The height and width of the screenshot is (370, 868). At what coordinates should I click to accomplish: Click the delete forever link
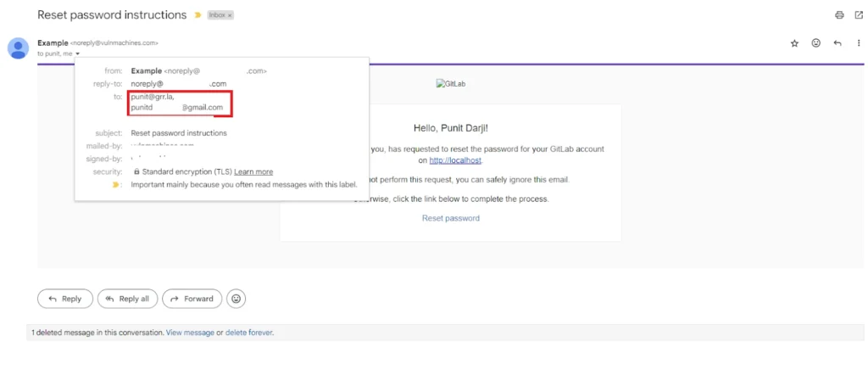point(248,333)
